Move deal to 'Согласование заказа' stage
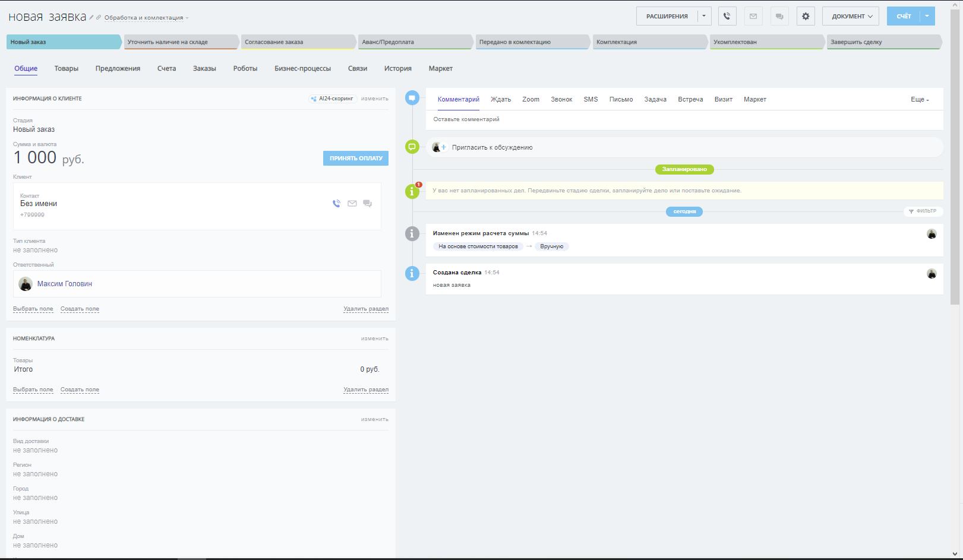Image resolution: width=963 pixels, height=560 pixels. [297, 42]
